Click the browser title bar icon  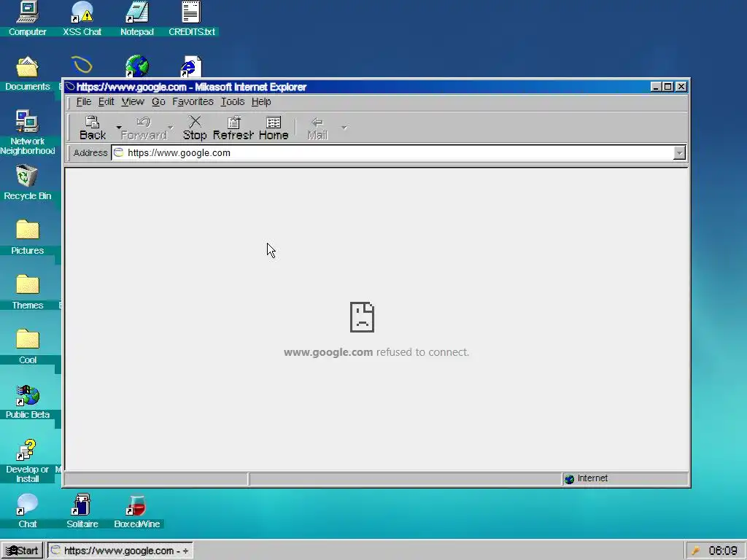pyautogui.click(x=71, y=87)
